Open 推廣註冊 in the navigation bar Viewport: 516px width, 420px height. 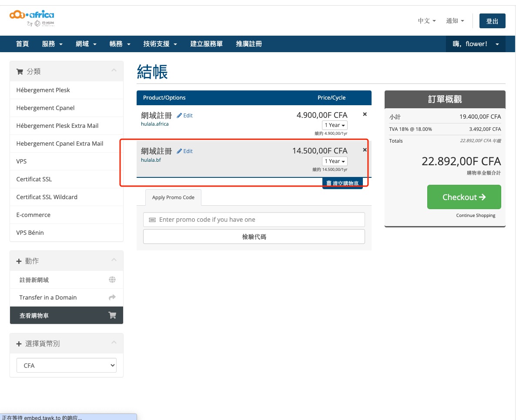pyautogui.click(x=249, y=44)
